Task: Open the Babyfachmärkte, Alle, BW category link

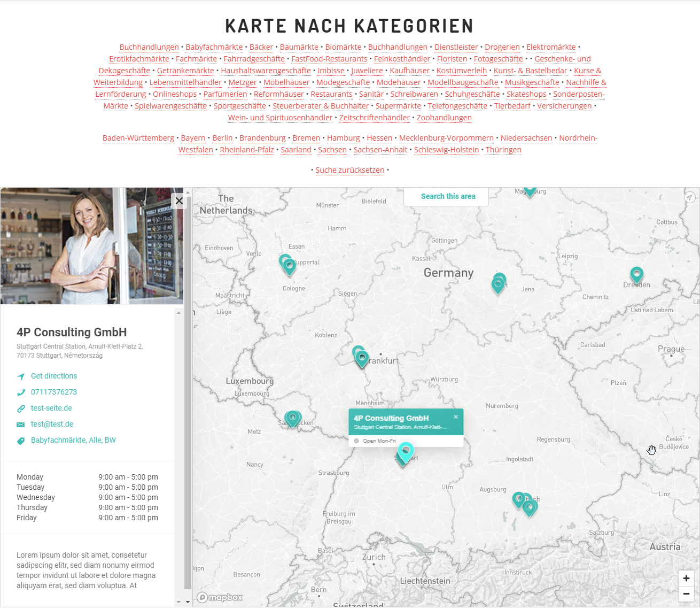Action: click(x=73, y=440)
